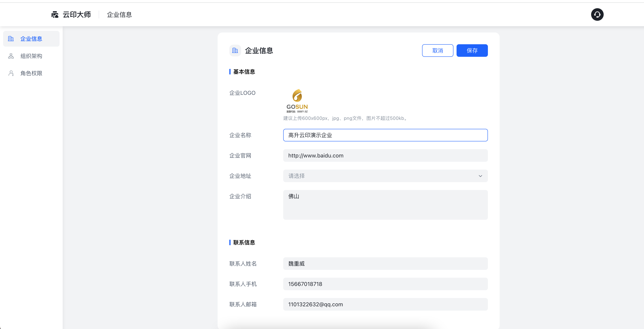This screenshot has width=644, height=329.
Task: Click the 企业信息 card title text
Action: [x=259, y=51]
